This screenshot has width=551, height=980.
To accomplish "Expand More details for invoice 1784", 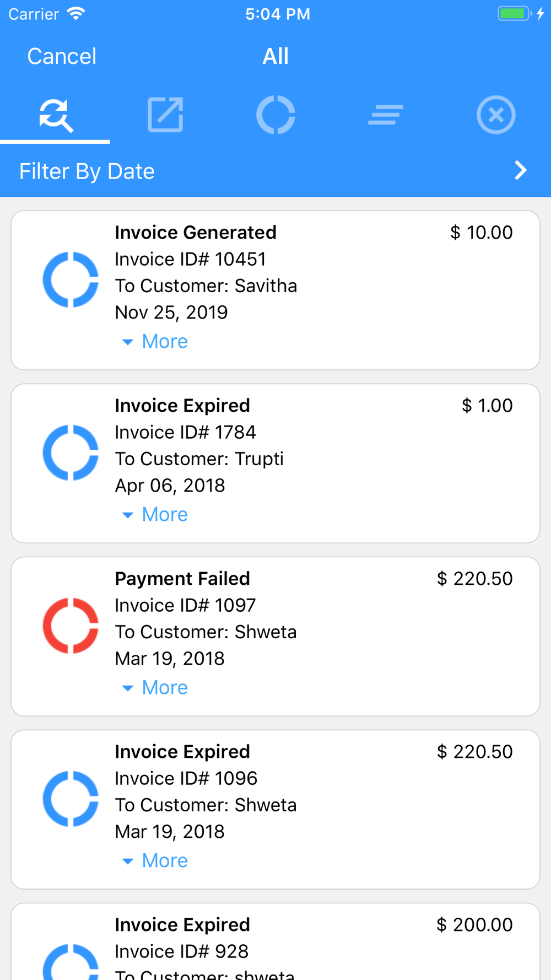I will coord(155,515).
